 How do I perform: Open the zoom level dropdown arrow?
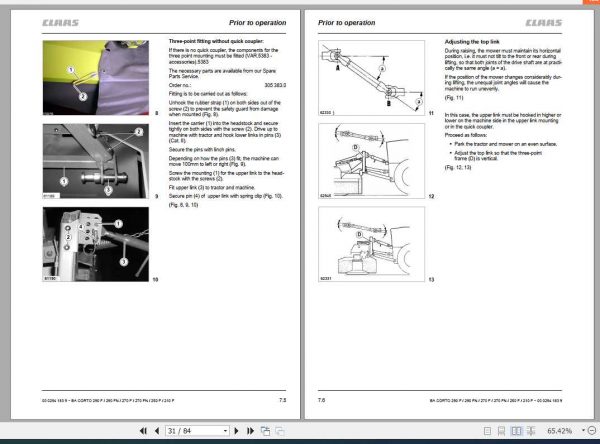pyautogui.click(x=583, y=431)
